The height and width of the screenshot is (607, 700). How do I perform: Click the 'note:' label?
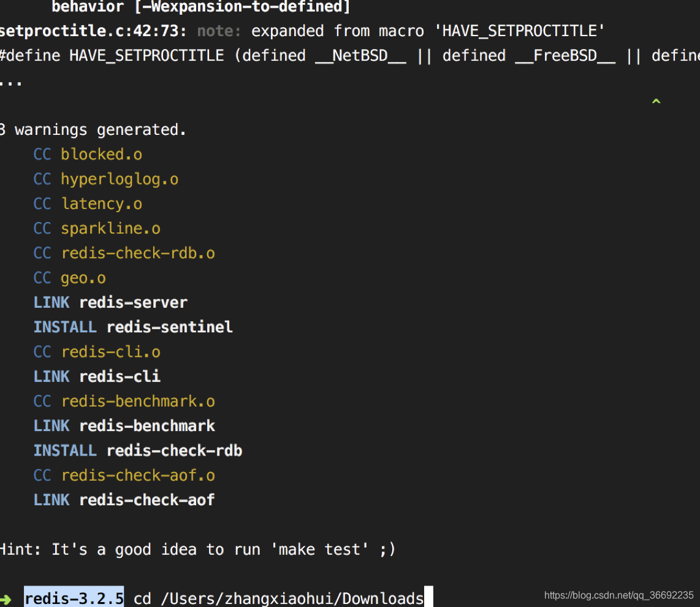(219, 31)
